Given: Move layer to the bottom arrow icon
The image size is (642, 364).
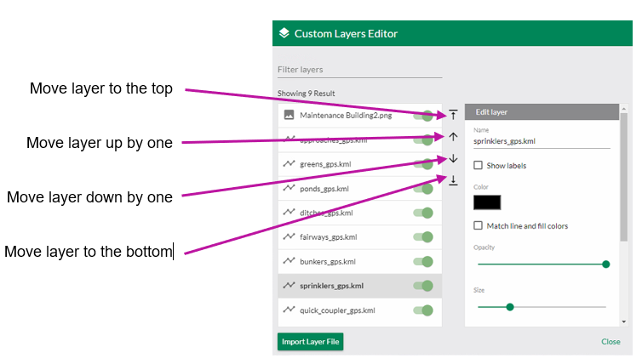Looking at the screenshot, I should click(453, 180).
